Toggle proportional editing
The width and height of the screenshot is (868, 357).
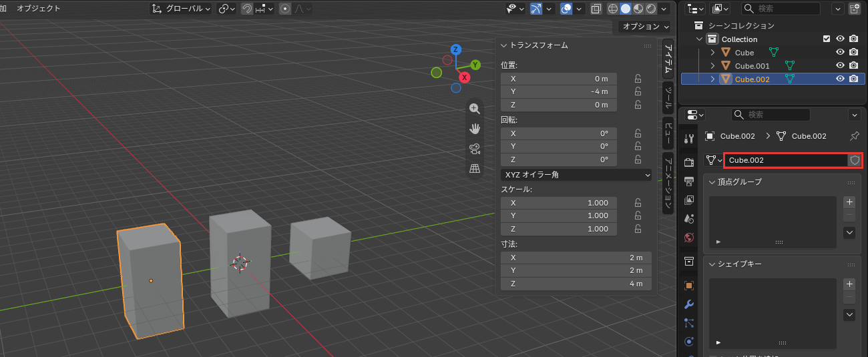pos(285,9)
